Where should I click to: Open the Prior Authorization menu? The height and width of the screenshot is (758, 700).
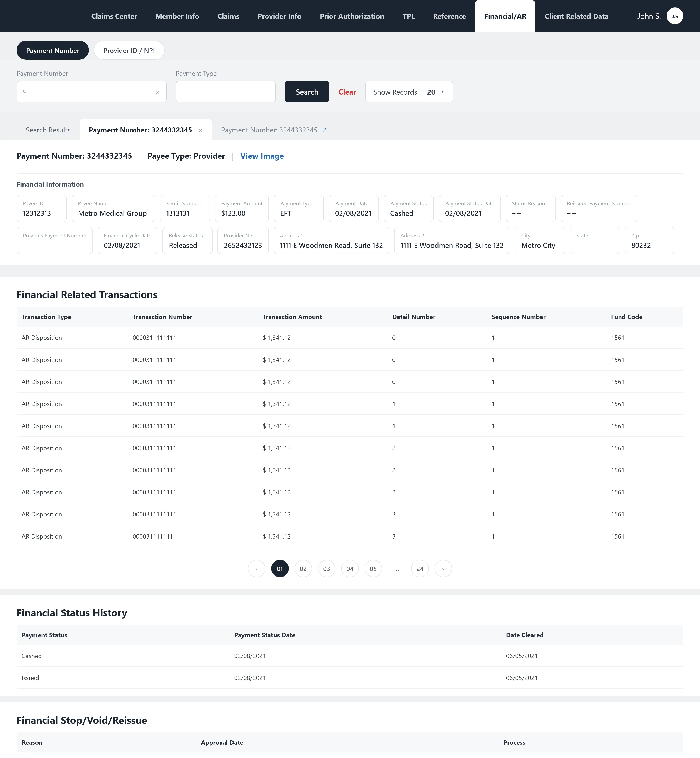click(352, 16)
